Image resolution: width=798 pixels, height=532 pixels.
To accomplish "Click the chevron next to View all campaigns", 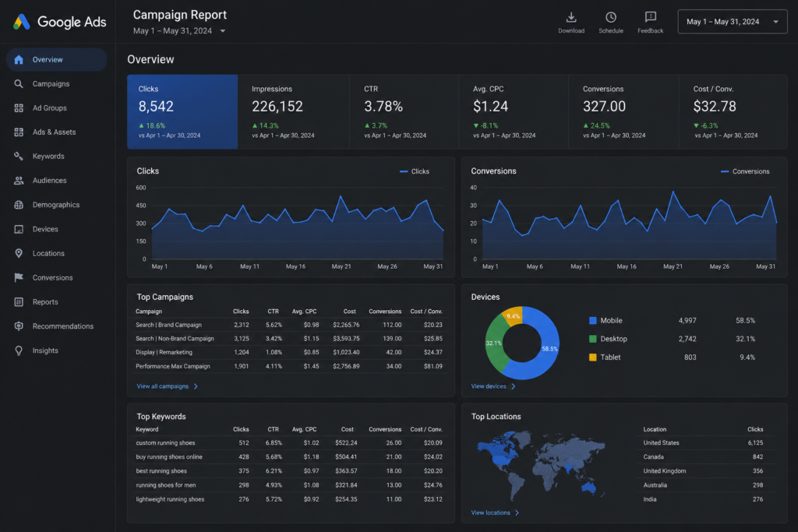I will [196, 386].
